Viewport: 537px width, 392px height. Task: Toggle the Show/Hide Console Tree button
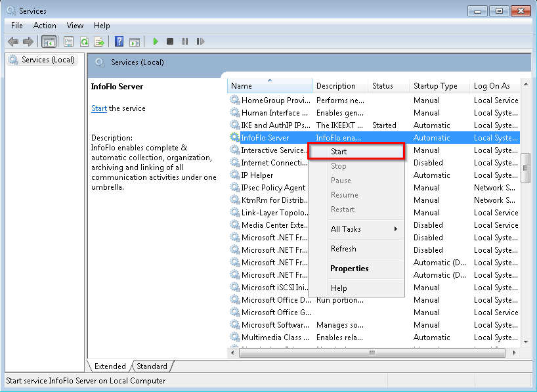click(x=49, y=41)
